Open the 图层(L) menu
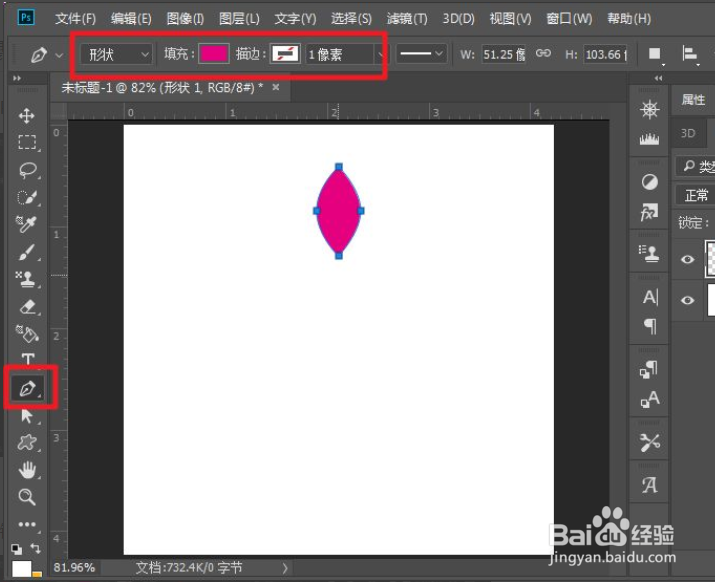The height and width of the screenshot is (582, 715). tap(239, 19)
